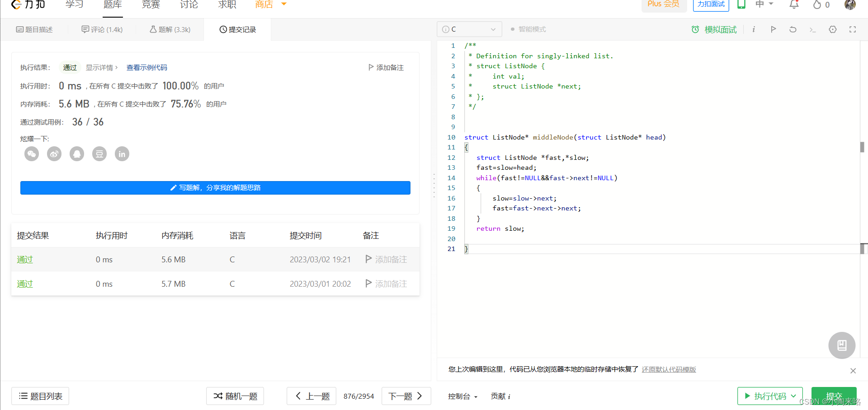
Task: Click the 5.7 MB memory cell
Action: [x=174, y=284]
